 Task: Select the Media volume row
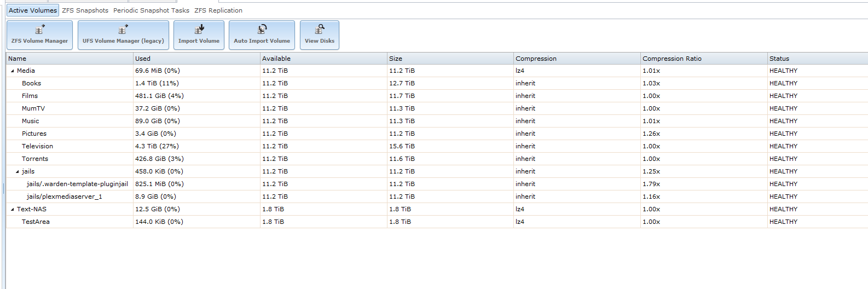tap(437, 71)
